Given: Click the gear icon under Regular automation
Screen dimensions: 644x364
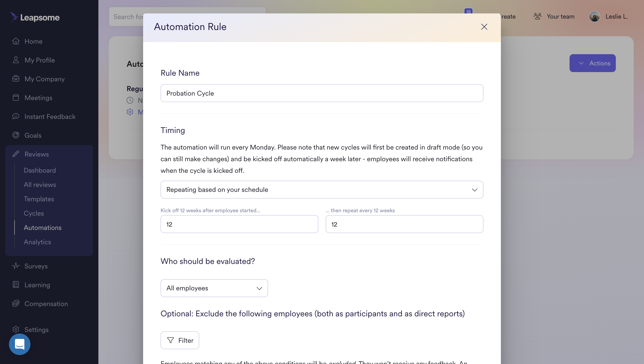Looking at the screenshot, I should tap(130, 112).
